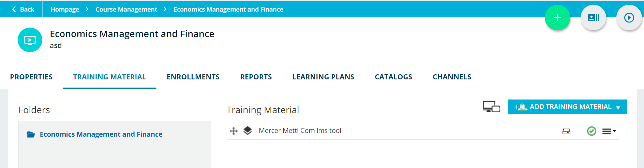Click the layers icon on Mercer Mettl row
Viewport: 644px width, 168px height.
click(x=248, y=131)
